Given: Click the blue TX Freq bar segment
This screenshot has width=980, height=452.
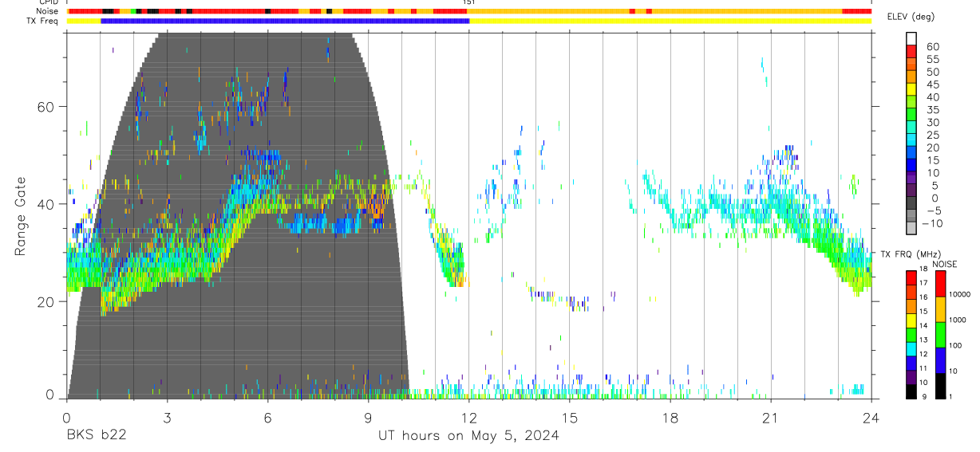Looking at the screenshot, I should click(285, 21).
